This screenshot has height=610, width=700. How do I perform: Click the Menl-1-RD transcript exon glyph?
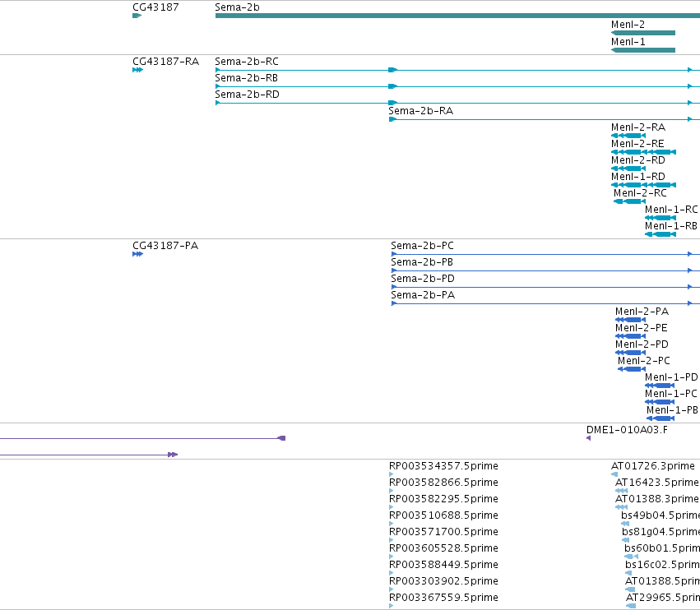(x=643, y=185)
